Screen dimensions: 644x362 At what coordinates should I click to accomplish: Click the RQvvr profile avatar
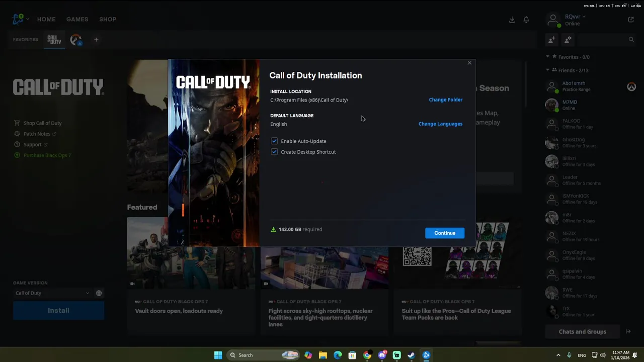tap(553, 20)
